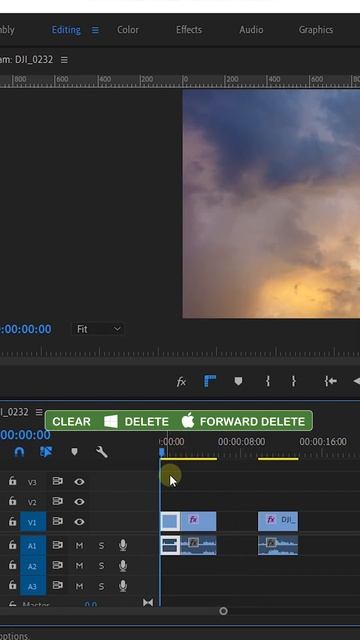Click 00:00:08:00 on the timeline ruler
The image size is (360, 640).
pyautogui.click(x=242, y=442)
